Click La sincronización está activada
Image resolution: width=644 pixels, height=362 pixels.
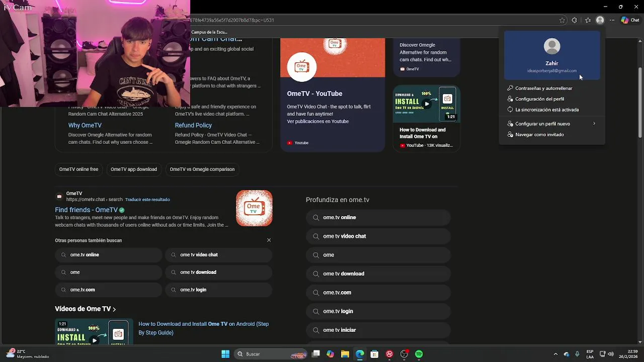click(552, 110)
